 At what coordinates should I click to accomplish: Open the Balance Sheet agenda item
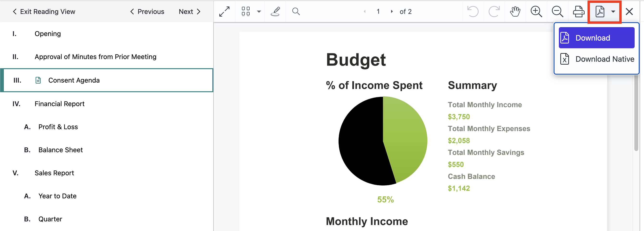[60, 150]
